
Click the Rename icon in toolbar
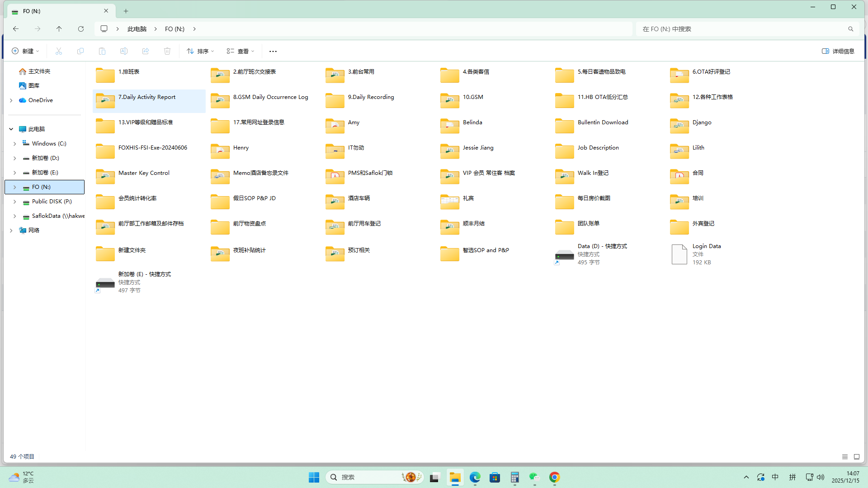(124, 51)
